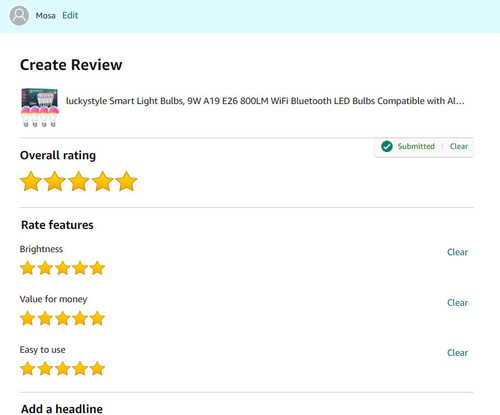500x415 pixels.
Task: Click the Overall rating heading
Action: 58,155
